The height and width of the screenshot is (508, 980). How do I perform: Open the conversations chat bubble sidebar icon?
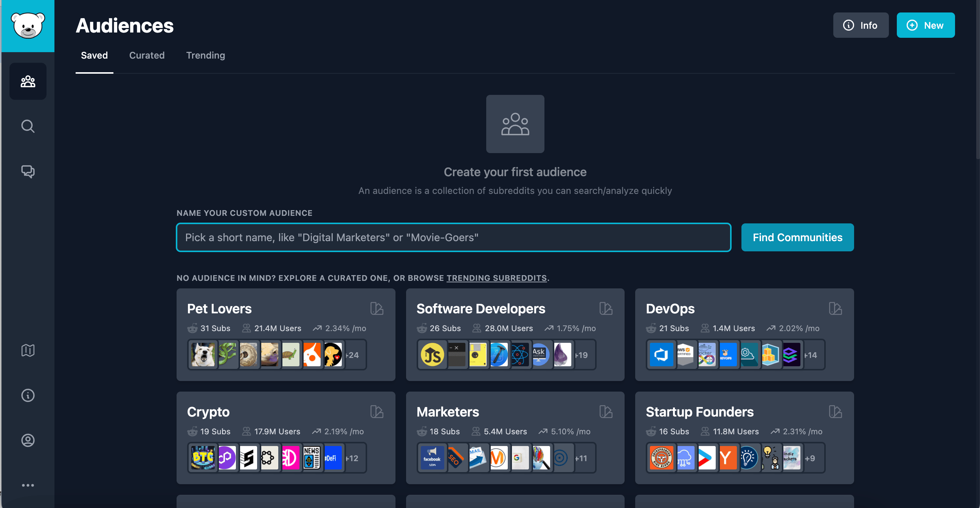pyautogui.click(x=28, y=172)
